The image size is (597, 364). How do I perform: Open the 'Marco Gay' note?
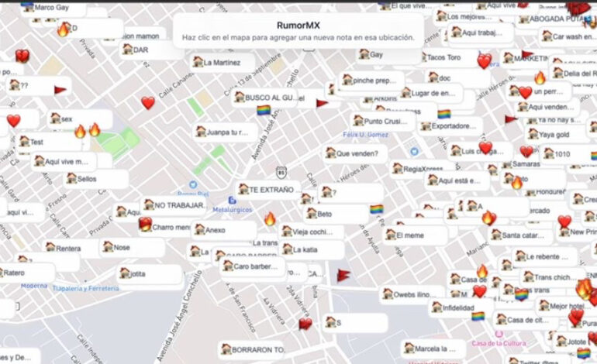pyautogui.click(x=53, y=8)
